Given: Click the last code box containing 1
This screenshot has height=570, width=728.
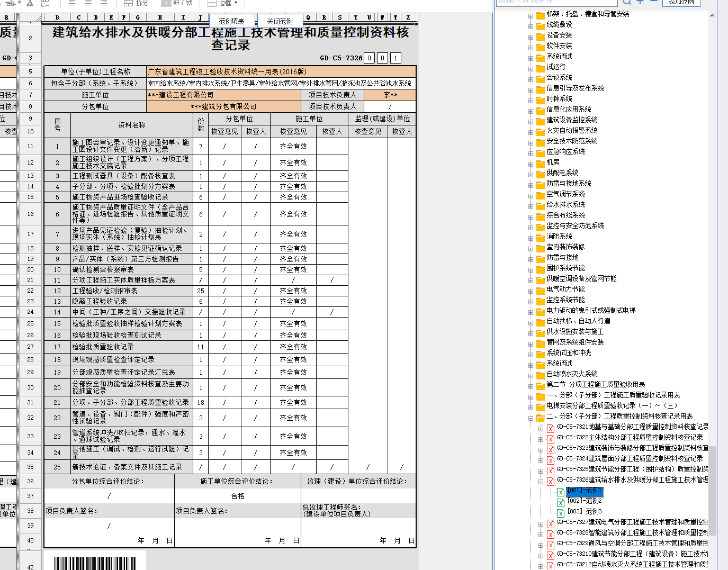Looking at the screenshot, I should 396,58.
